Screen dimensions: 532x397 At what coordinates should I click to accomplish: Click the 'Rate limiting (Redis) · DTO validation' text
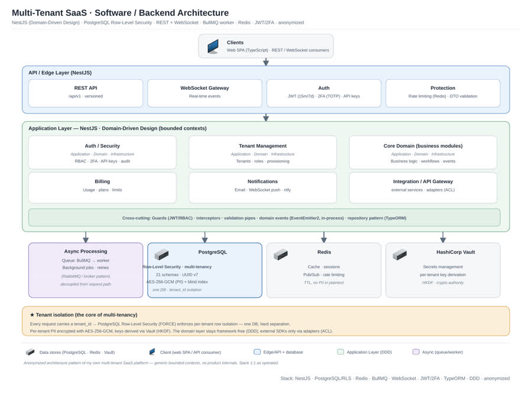point(443,96)
